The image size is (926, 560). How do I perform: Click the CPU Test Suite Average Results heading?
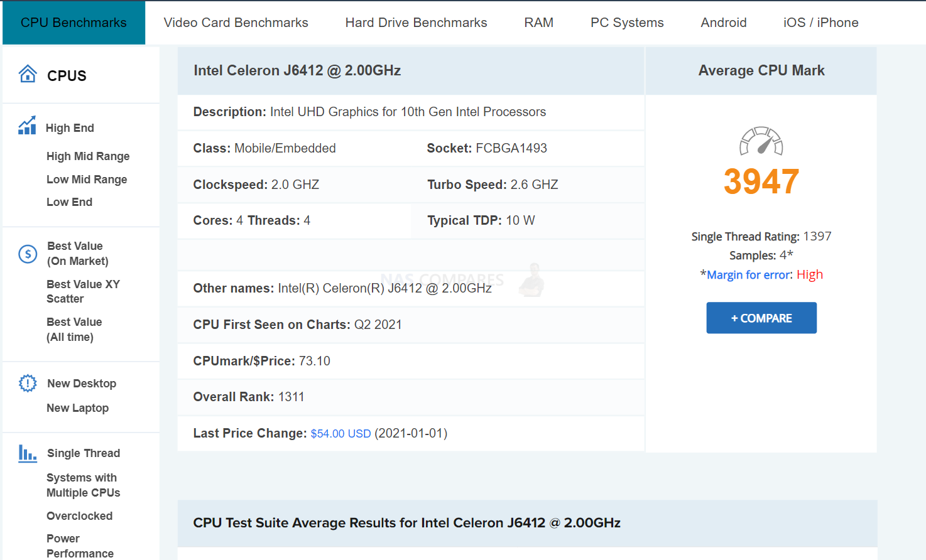tap(406, 523)
